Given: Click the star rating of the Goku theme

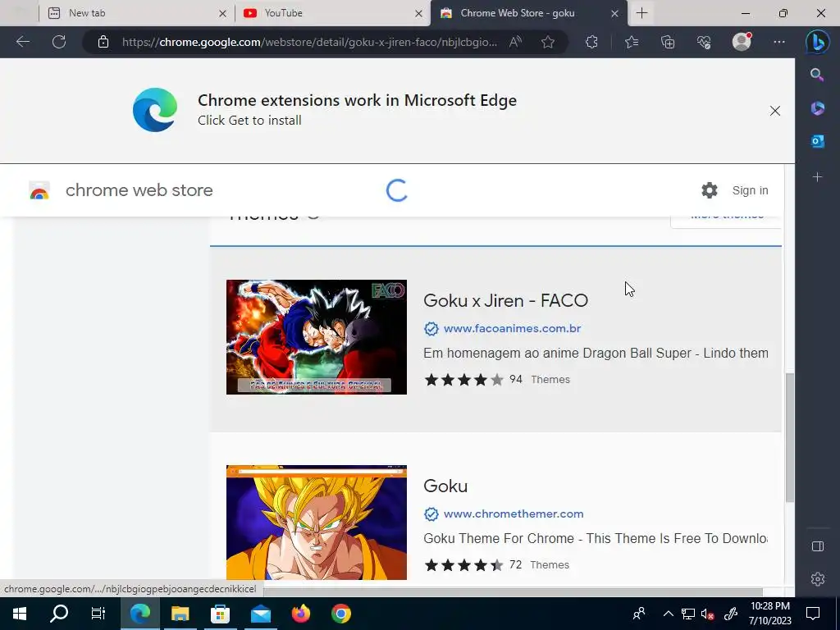Looking at the screenshot, I should pyautogui.click(x=463, y=565).
